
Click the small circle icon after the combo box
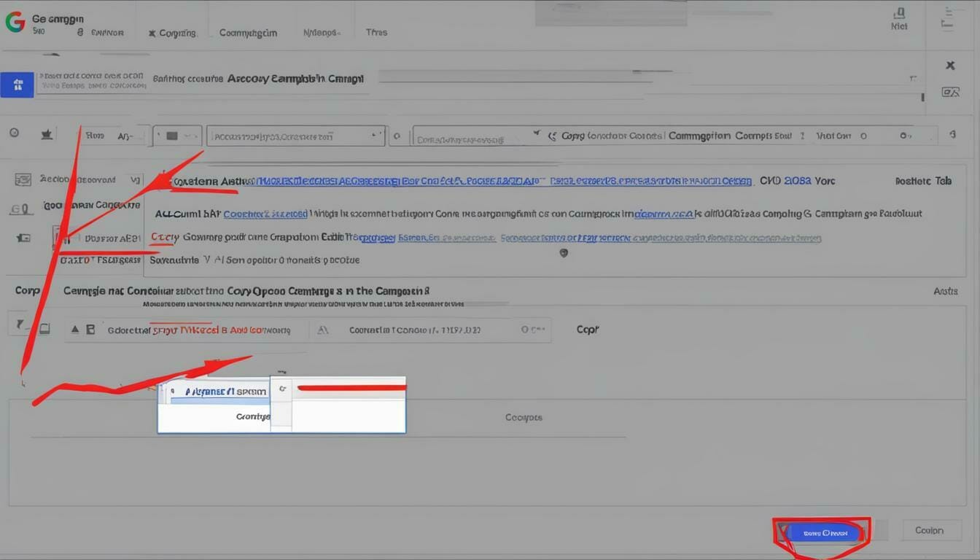coord(397,136)
